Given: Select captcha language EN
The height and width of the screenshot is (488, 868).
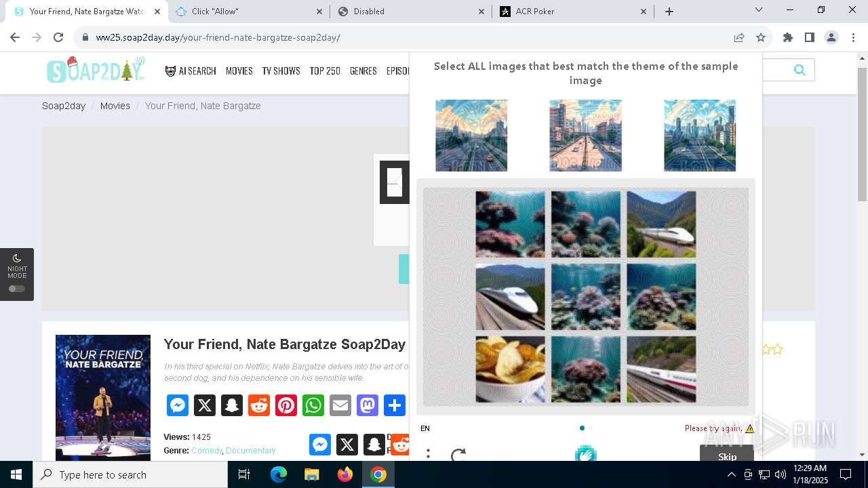Looking at the screenshot, I should click(x=425, y=428).
